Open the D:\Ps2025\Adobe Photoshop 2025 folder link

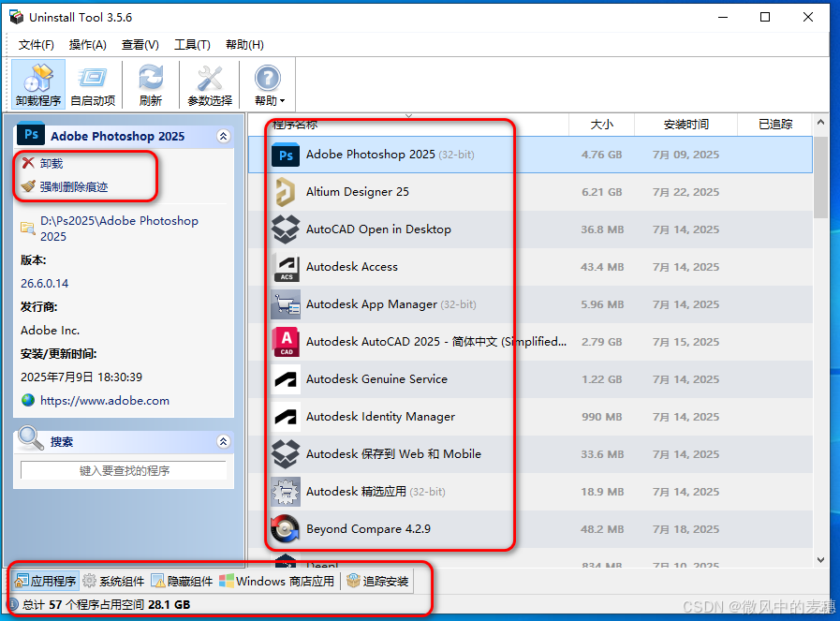(x=120, y=229)
